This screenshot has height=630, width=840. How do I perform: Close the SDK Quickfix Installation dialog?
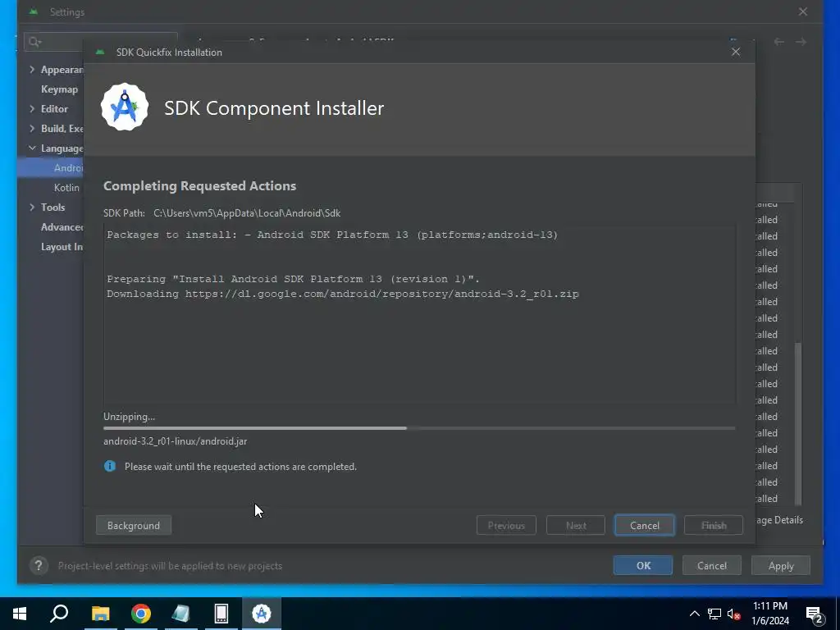[x=736, y=52]
